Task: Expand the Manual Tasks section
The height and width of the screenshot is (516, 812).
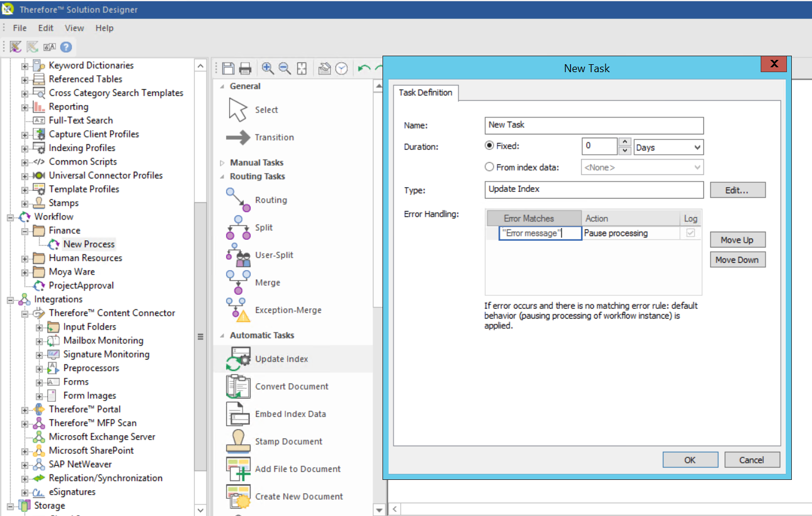Action: point(222,163)
